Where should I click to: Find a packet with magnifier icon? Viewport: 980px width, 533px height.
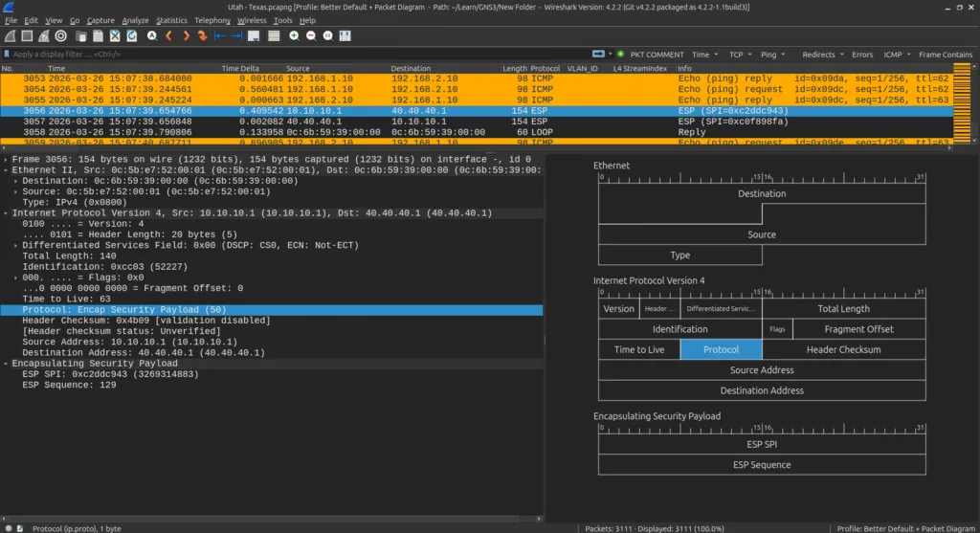(152, 36)
